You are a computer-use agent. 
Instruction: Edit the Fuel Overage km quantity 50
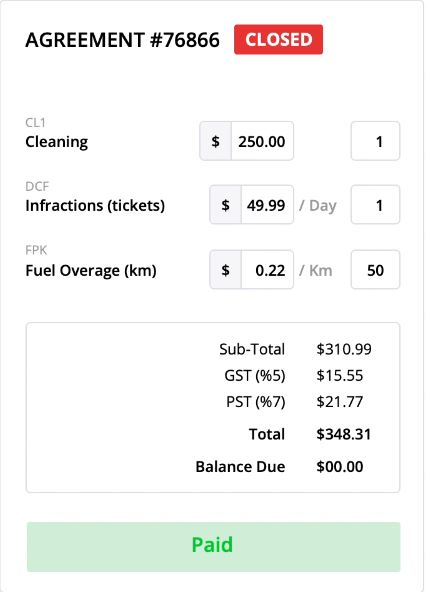click(x=375, y=270)
